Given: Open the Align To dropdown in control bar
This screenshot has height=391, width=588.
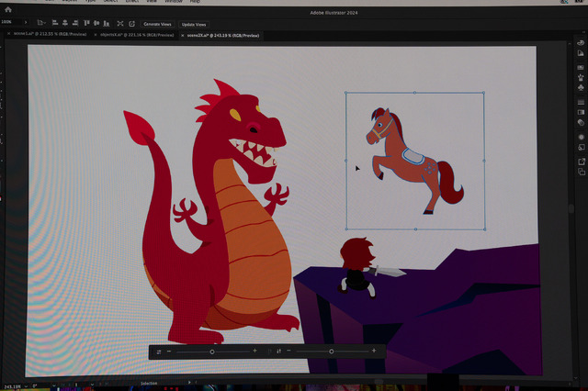Looking at the screenshot, I should pyautogui.click(x=41, y=22).
